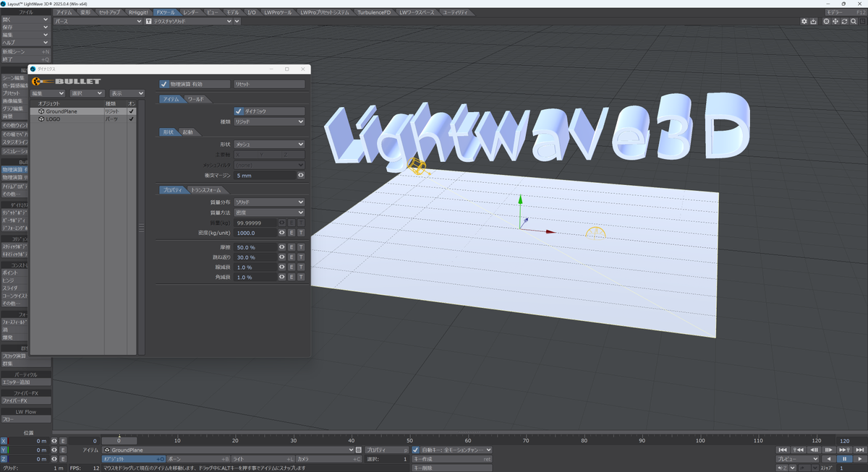The image size is (868, 472).
Task: Click the viewport maximize toggle icon
Action: click(864, 22)
